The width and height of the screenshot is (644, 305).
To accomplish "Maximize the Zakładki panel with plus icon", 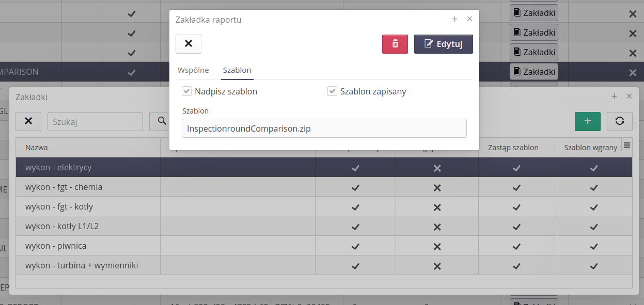I will (x=614, y=97).
